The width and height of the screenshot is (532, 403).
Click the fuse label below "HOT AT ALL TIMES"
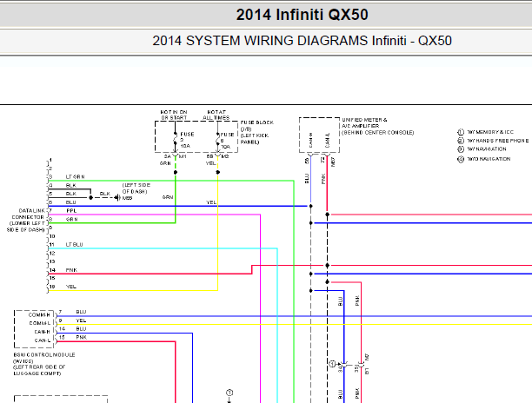227,141
